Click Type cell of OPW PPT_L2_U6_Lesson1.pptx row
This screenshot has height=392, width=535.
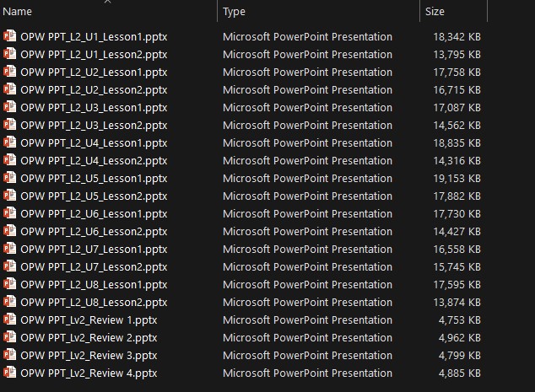coord(307,214)
